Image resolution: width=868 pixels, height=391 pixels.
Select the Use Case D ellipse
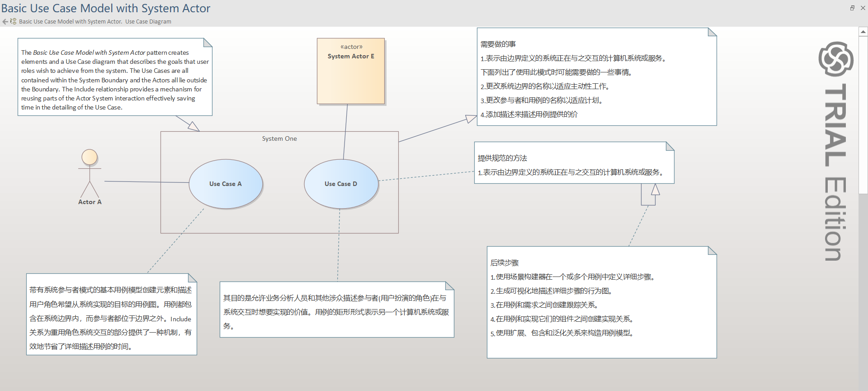[x=341, y=184]
